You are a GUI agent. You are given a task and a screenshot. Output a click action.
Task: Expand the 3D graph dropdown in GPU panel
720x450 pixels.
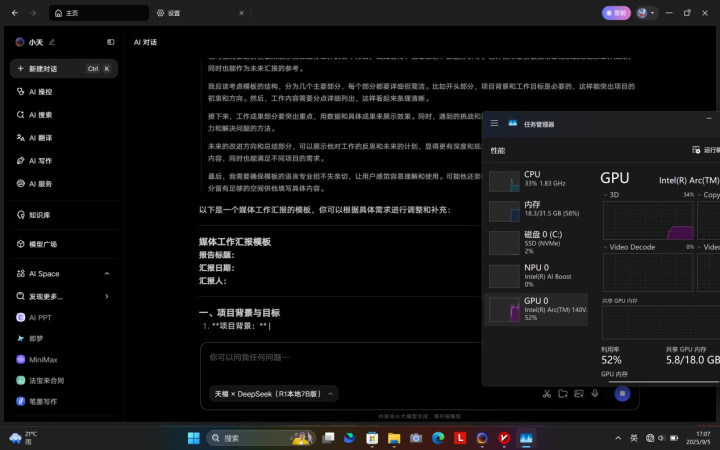click(607, 195)
